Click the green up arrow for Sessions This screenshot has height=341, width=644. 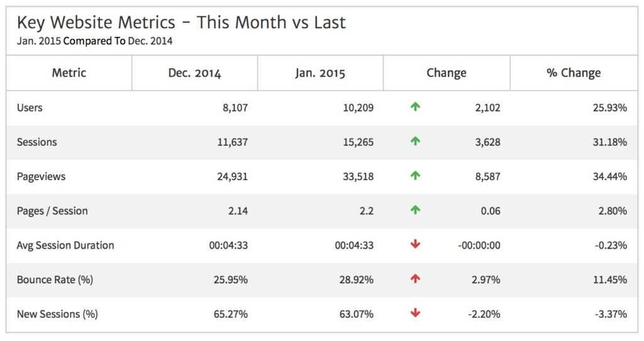(415, 142)
